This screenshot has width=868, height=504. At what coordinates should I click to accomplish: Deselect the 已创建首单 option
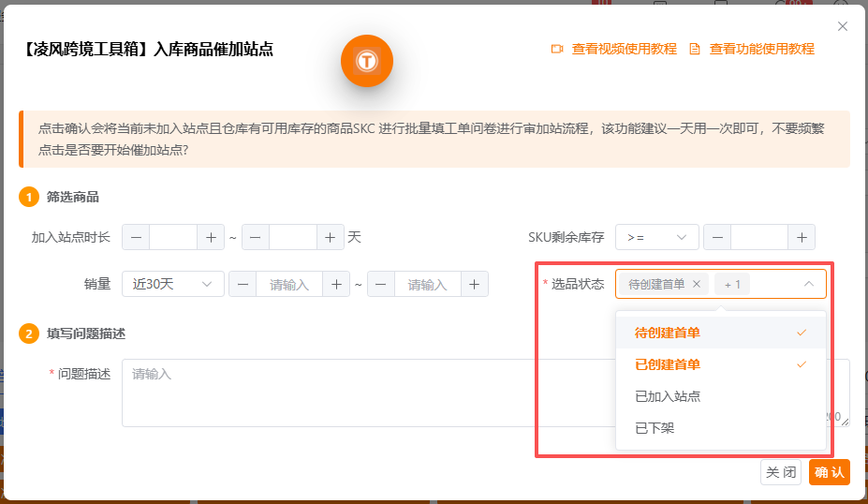pyautogui.click(x=721, y=364)
